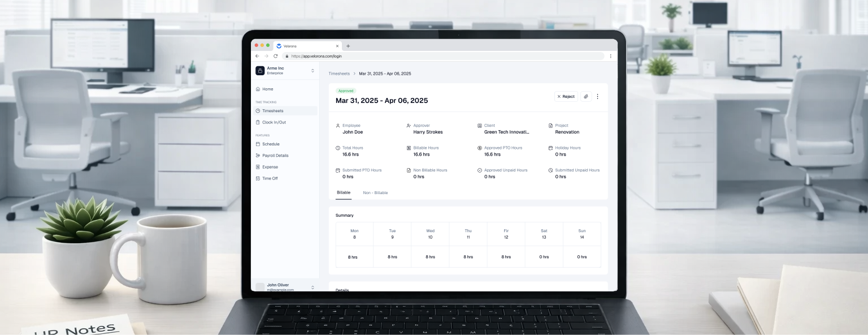
Task: Reload the page with the refresh icon
Action: click(x=276, y=56)
